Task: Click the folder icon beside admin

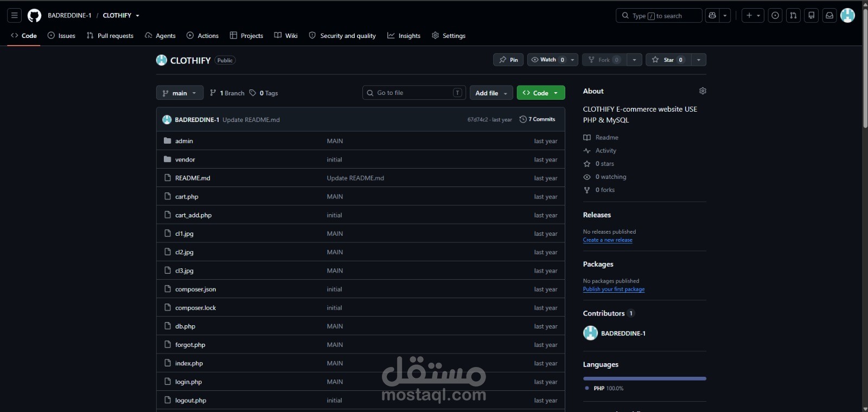Action: click(168, 141)
